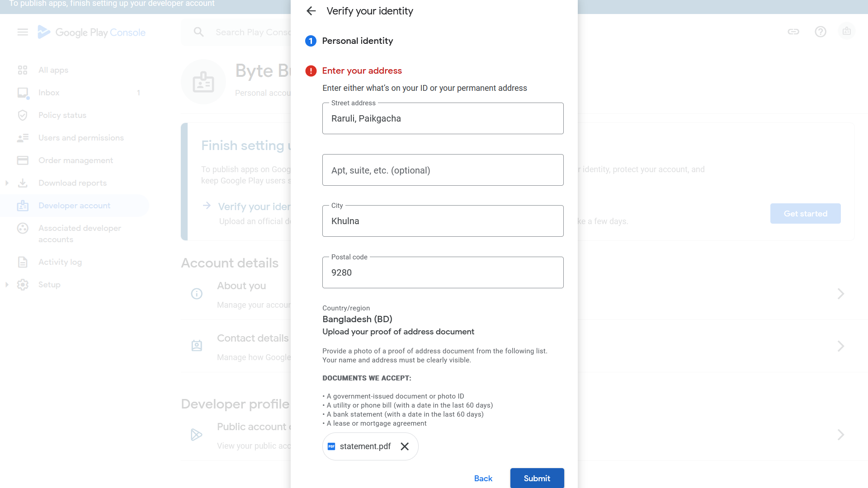Open About you row chevron
This screenshot has width=868, height=488.
(x=840, y=294)
